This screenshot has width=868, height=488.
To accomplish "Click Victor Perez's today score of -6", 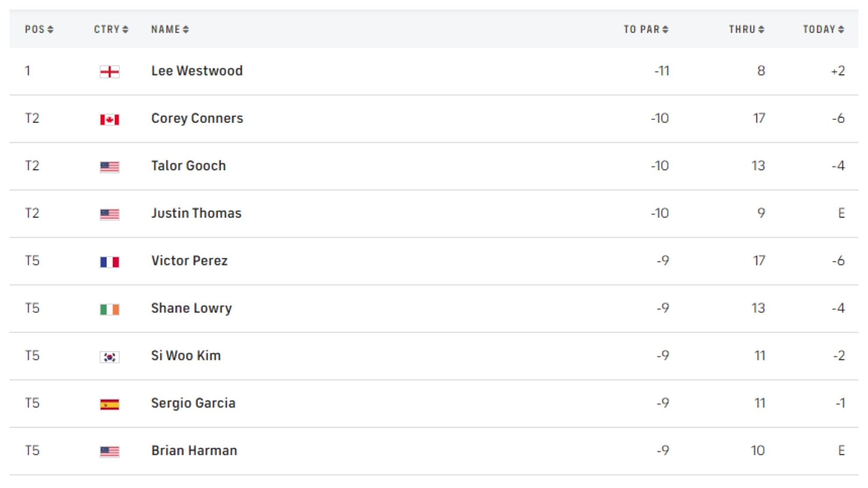I will 838,261.
